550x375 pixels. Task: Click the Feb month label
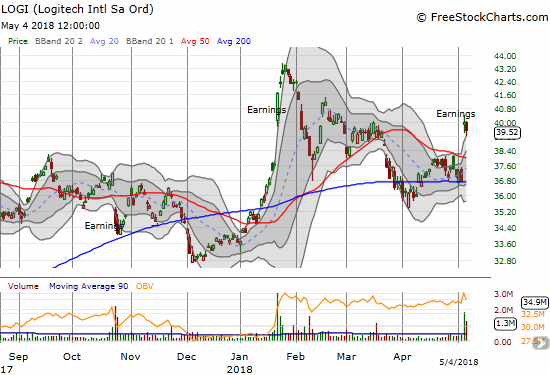[295, 357]
